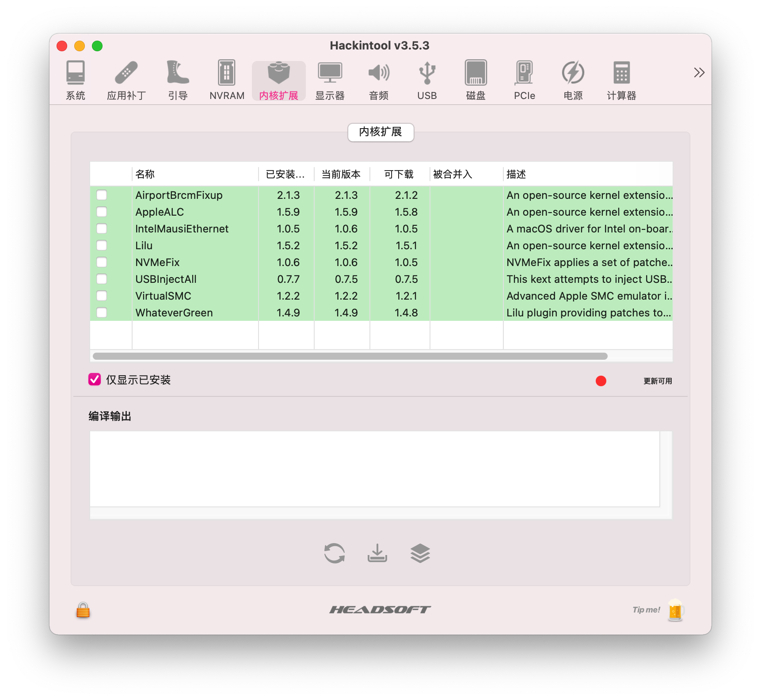Screen dimensions: 761x700
Task: Expand the toolbar overflow chevron
Action: (699, 72)
